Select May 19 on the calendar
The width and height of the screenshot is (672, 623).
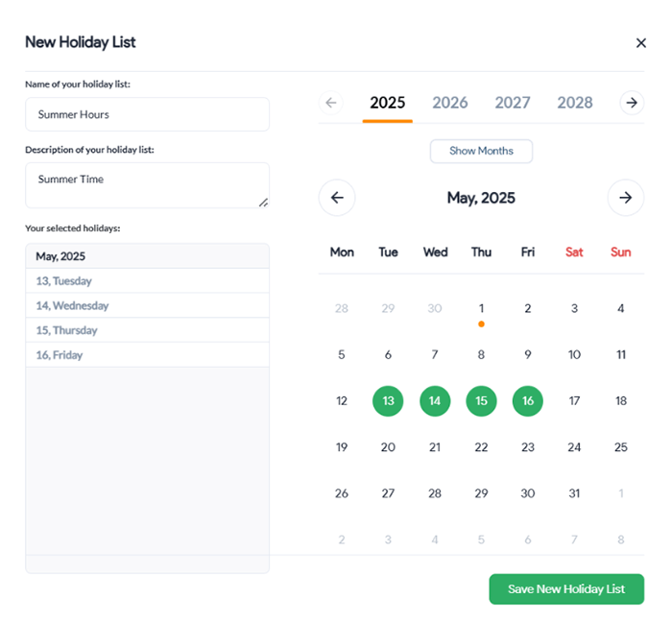342,447
